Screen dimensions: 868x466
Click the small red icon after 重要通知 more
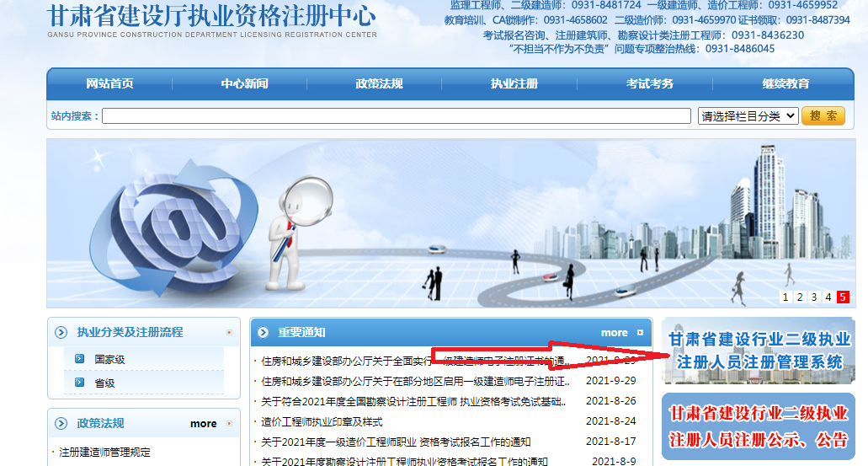click(x=640, y=333)
